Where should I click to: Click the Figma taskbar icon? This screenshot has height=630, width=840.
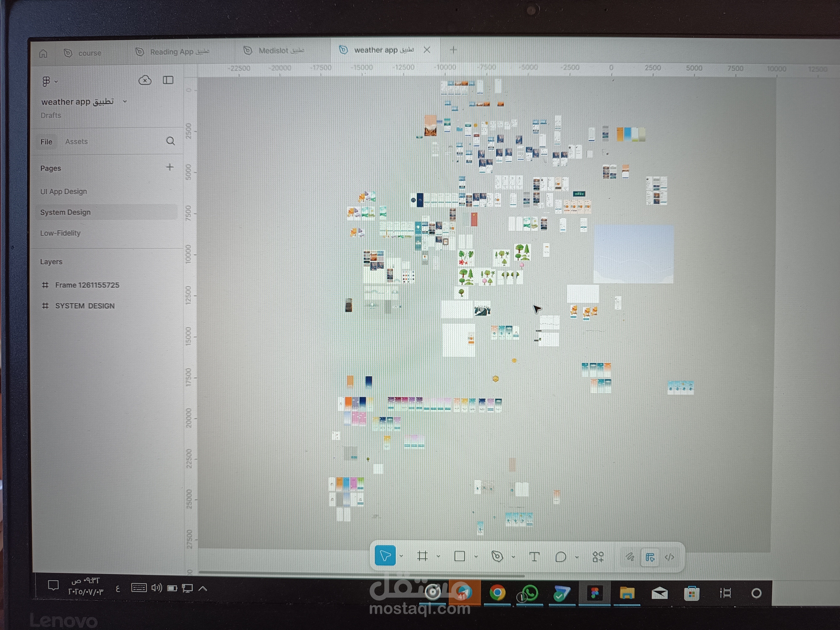pyautogui.click(x=594, y=593)
